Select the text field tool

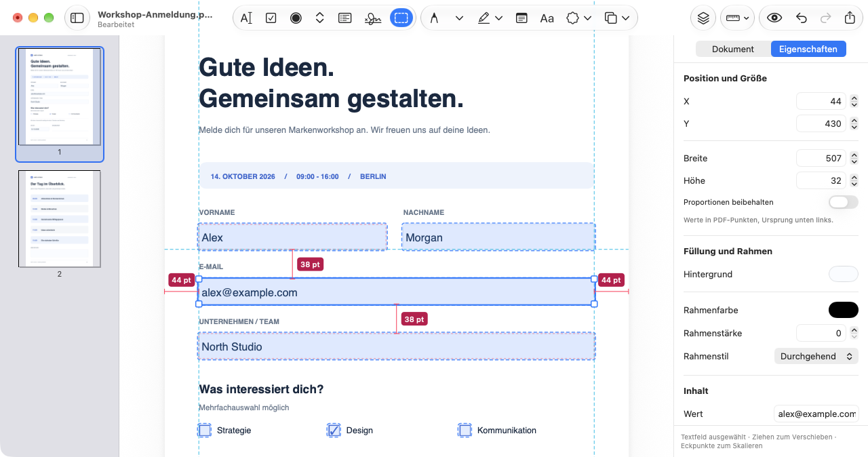point(246,18)
